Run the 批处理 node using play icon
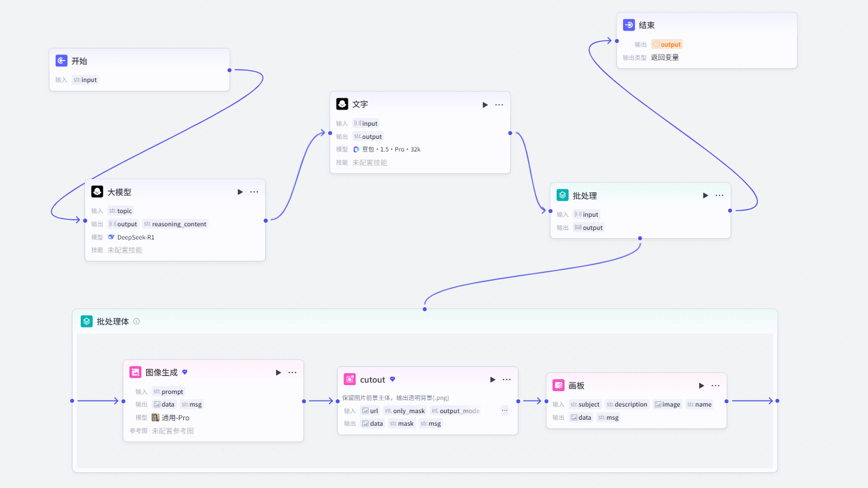 click(706, 196)
